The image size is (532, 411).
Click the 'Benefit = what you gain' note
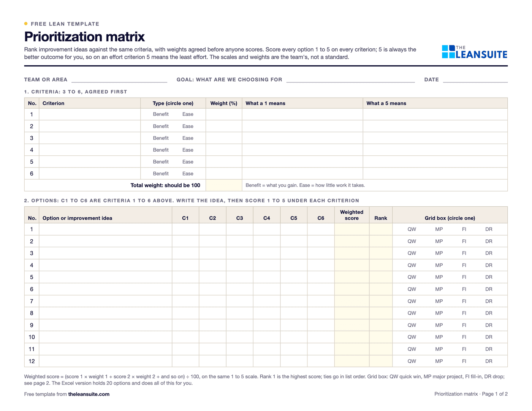click(x=271, y=185)
